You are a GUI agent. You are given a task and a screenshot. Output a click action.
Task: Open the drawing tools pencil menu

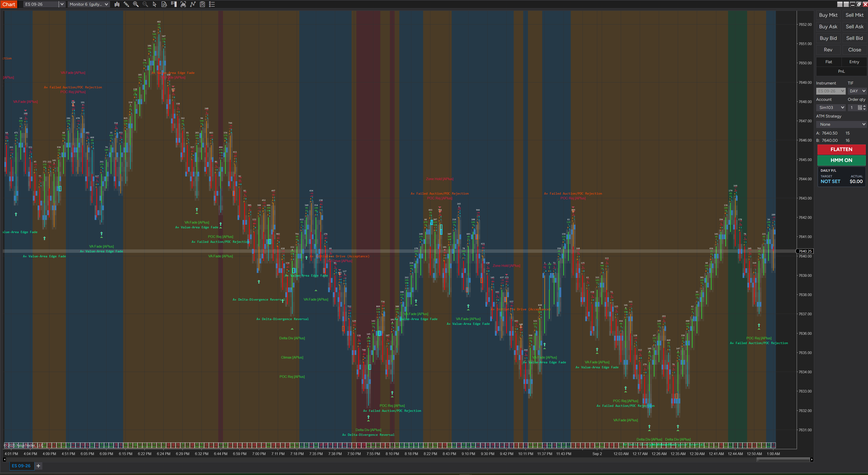click(x=126, y=4)
